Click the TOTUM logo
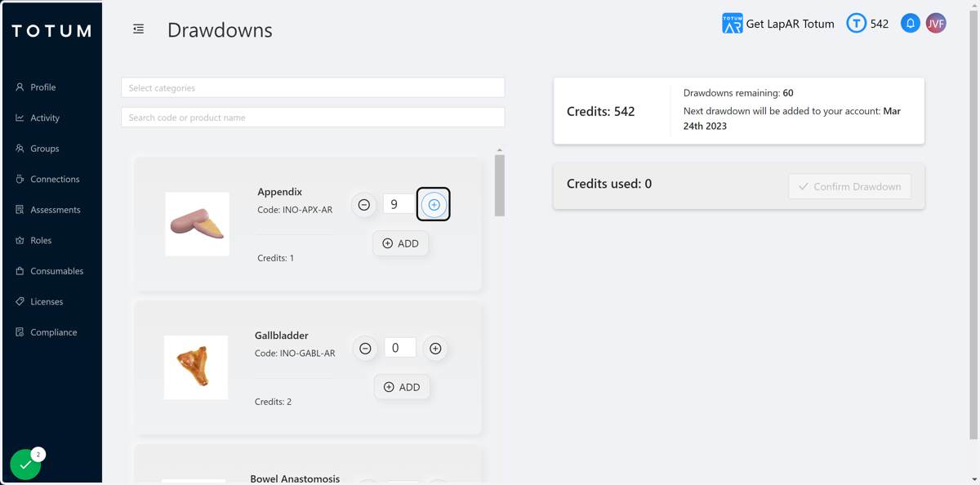 click(51, 31)
